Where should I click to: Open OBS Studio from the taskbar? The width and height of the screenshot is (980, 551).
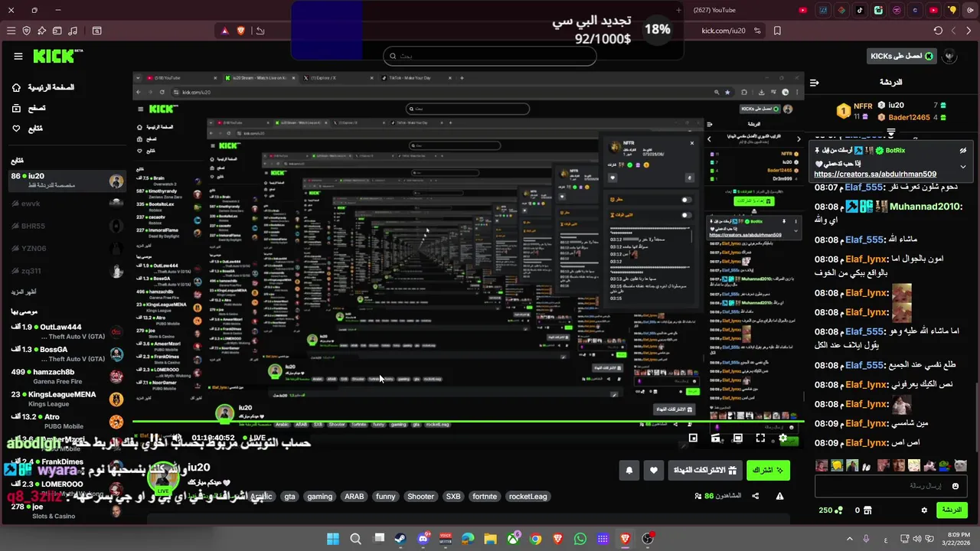tap(648, 539)
